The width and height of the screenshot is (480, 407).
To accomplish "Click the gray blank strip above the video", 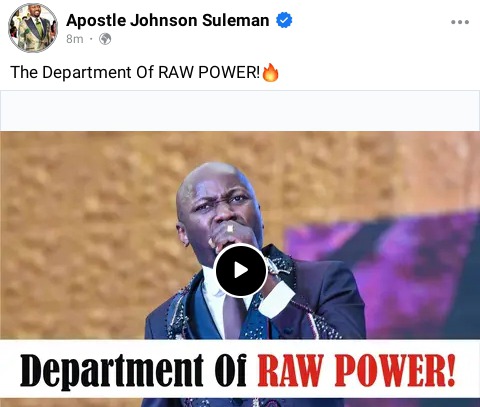I will 240,111.
